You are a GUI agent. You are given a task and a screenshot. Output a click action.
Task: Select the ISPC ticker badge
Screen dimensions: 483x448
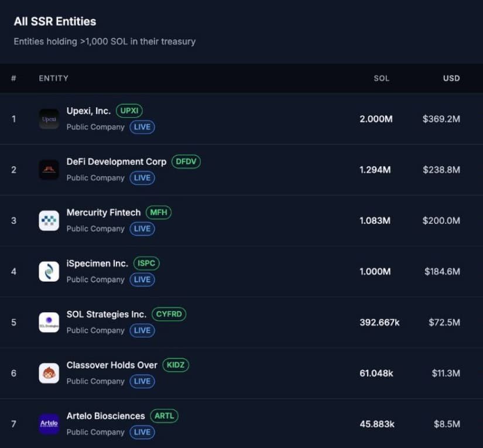coord(146,263)
